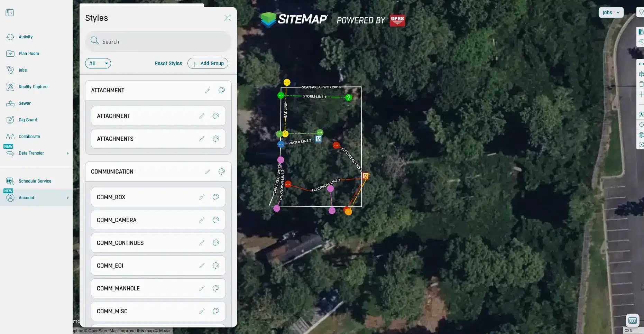Select the 3D object tool icon
The width and height of the screenshot is (644, 334).
[642, 74]
